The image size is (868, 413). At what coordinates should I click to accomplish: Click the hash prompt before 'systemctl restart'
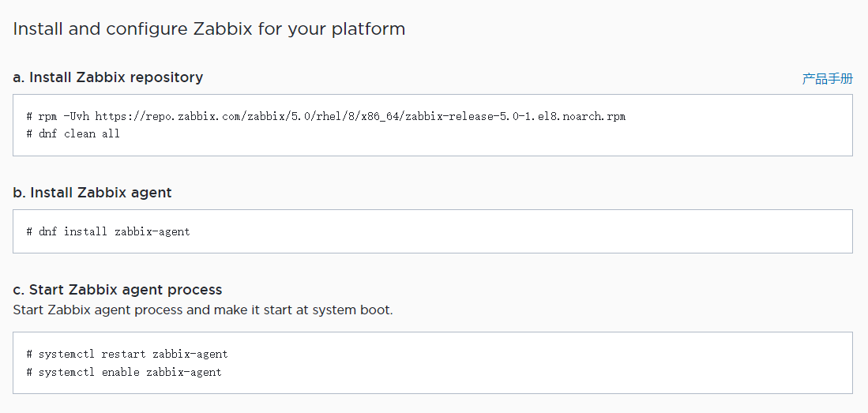pyautogui.click(x=28, y=354)
